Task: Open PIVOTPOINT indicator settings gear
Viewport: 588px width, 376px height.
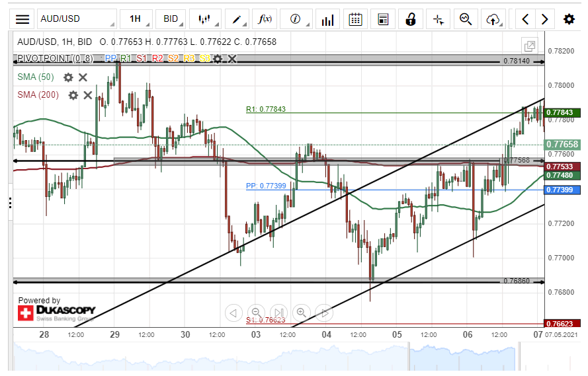Action: pyautogui.click(x=218, y=59)
